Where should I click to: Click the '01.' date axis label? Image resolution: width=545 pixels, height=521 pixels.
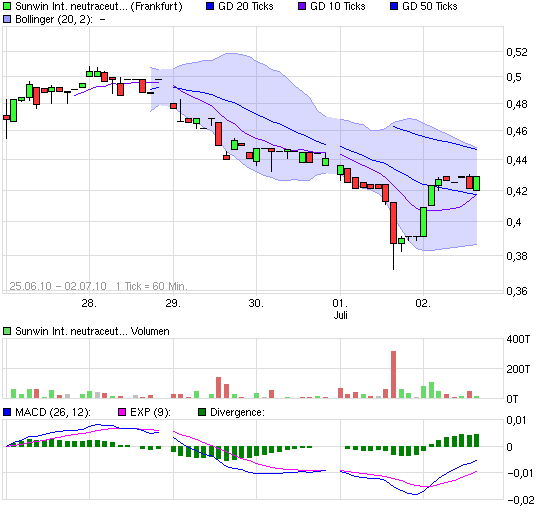340,303
